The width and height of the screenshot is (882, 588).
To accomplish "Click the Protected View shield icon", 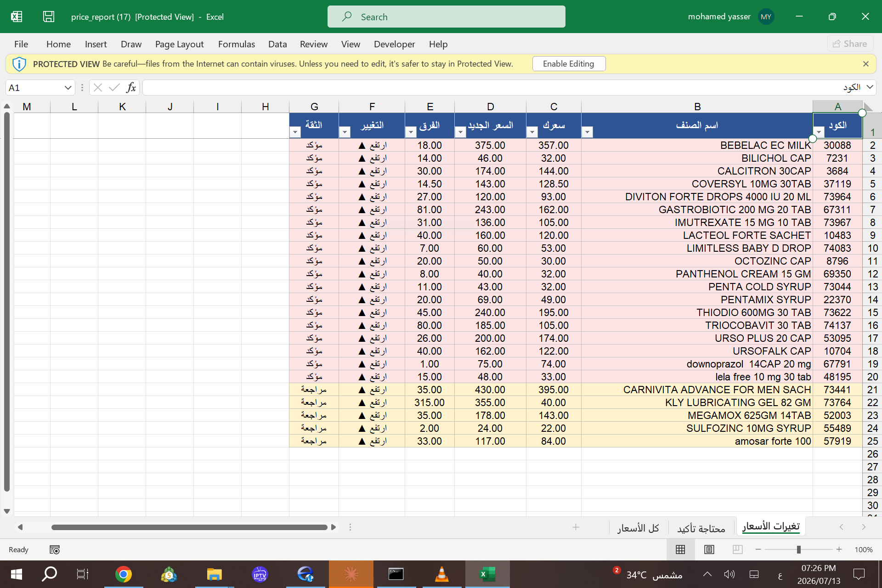I will (x=19, y=64).
